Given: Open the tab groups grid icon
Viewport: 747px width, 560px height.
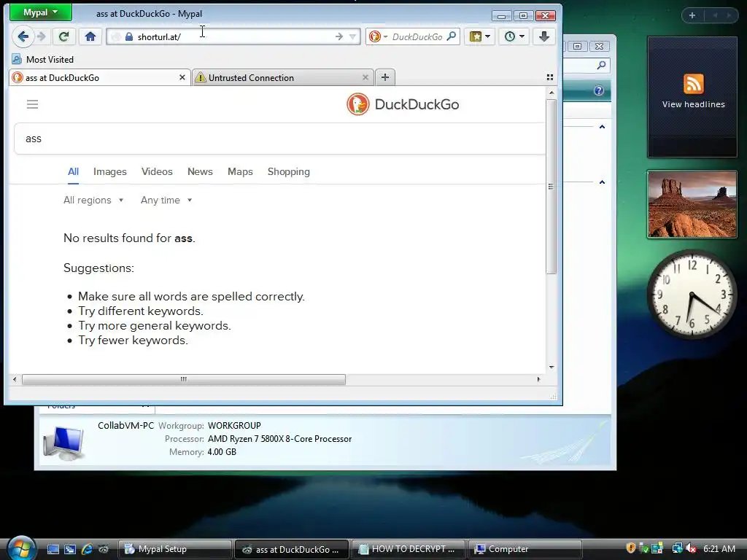Looking at the screenshot, I should coord(550,77).
